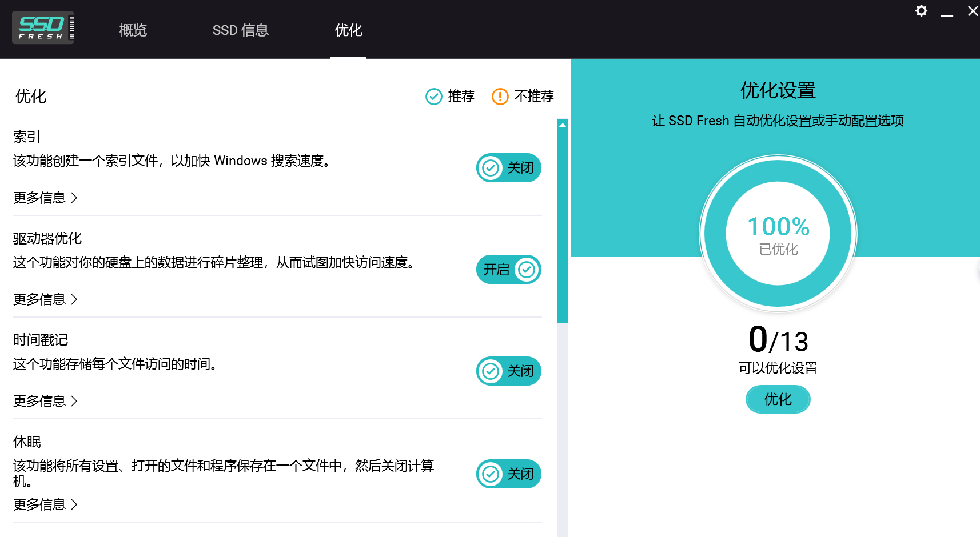The width and height of the screenshot is (980, 537).
Task: Switch to the SSD 信息 tab
Action: (x=241, y=30)
